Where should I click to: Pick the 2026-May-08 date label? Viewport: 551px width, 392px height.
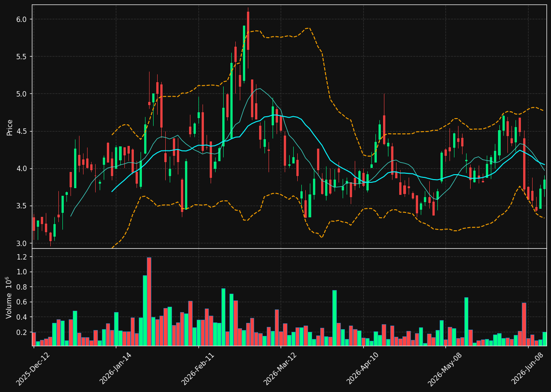pyautogui.click(x=445, y=369)
